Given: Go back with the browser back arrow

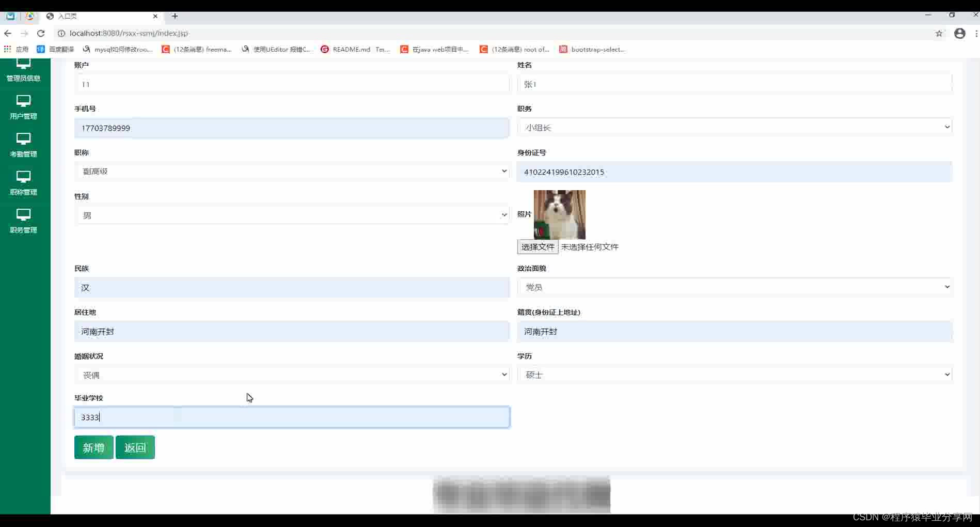Looking at the screenshot, I should tap(8, 33).
